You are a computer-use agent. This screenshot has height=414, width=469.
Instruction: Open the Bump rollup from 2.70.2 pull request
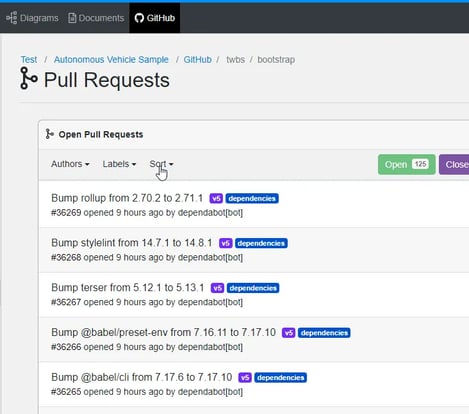tap(127, 198)
